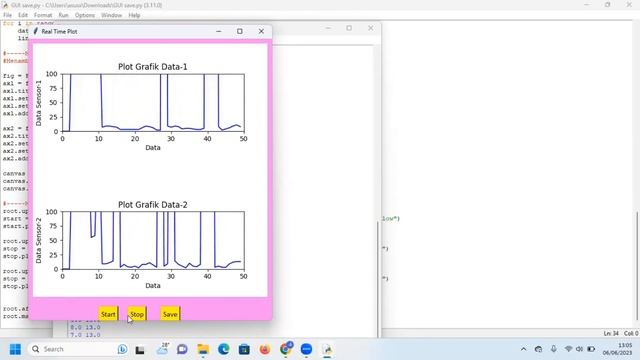Close the window behind Real Time Plot
The height and width of the screenshot is (360, 640).
pyautogui.click(x=370, y=28)
